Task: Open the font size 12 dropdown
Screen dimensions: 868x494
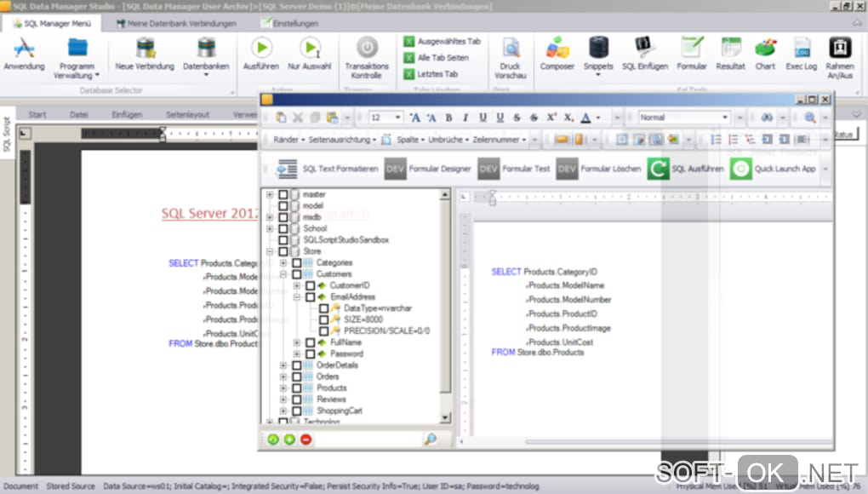Action: click(x=397, y=118)
